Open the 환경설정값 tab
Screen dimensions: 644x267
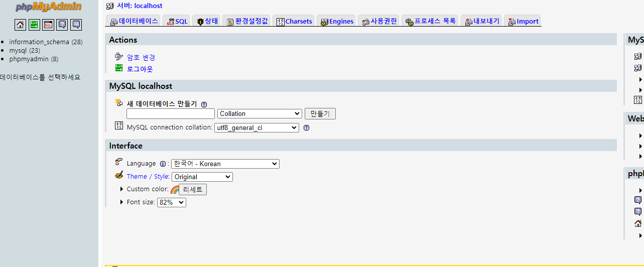[246, 21]
